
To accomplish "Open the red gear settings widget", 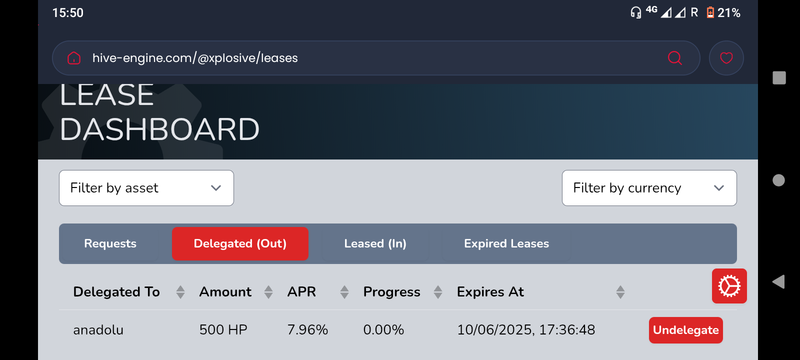I will click(x=729, y=286).
